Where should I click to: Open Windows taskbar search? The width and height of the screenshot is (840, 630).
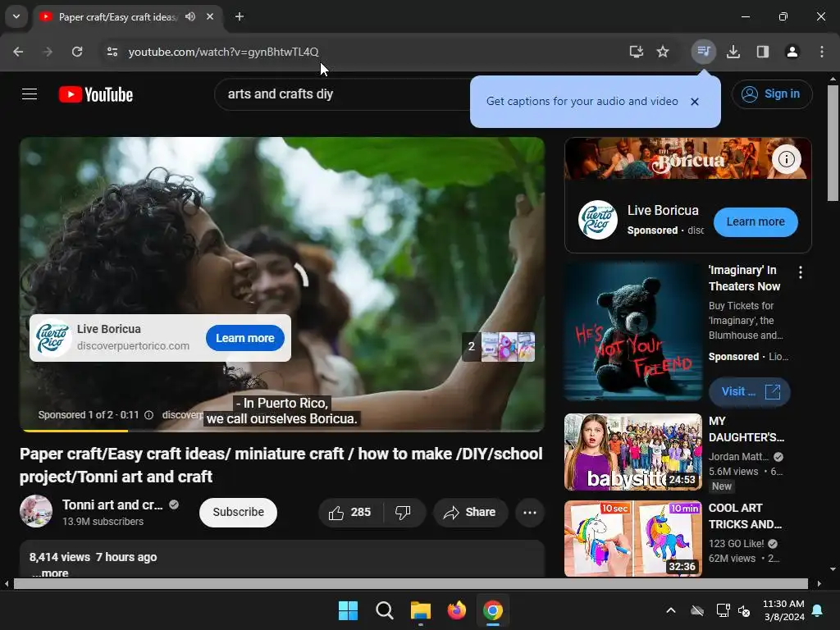(x=384, y=610)
